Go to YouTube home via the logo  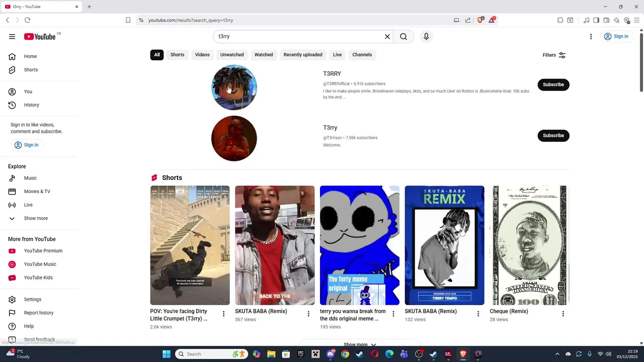pyautogui.click(x=40, y=37)
